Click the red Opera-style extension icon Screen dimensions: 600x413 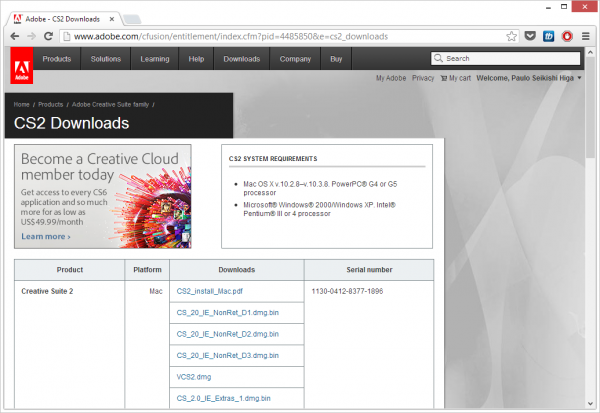pyautogui.click(x=567, y=36)
